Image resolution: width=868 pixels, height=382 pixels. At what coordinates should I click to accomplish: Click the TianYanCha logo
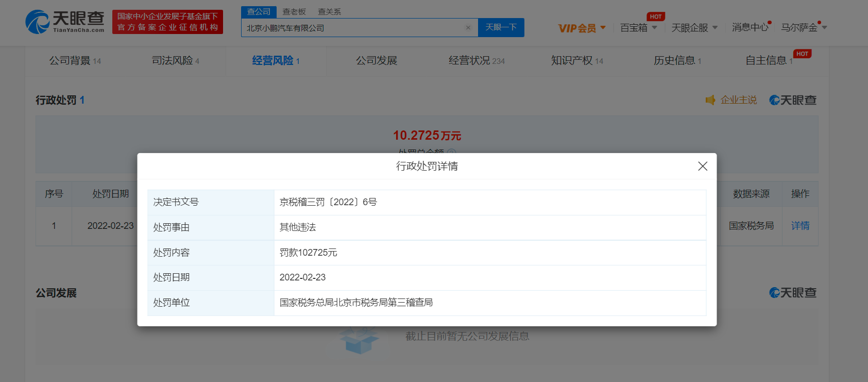pos(65,22)
